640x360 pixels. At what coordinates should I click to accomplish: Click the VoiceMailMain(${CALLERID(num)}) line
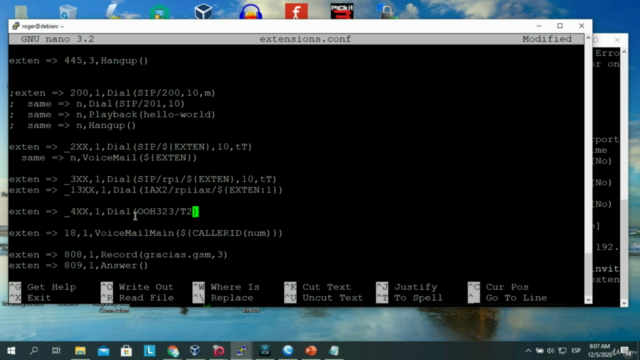coord(146,233)
